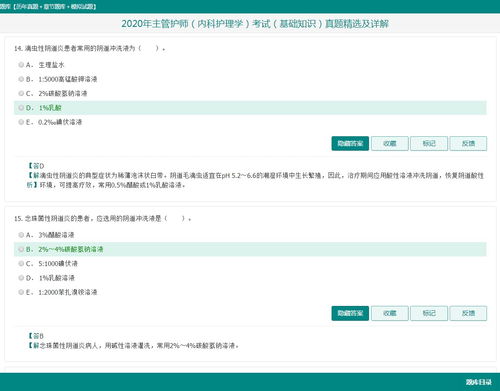Select option E 1:2000苯扎溴铵溶液 in question 15
500x391 pixels.
pyautogui.click(x=21, y=292)
